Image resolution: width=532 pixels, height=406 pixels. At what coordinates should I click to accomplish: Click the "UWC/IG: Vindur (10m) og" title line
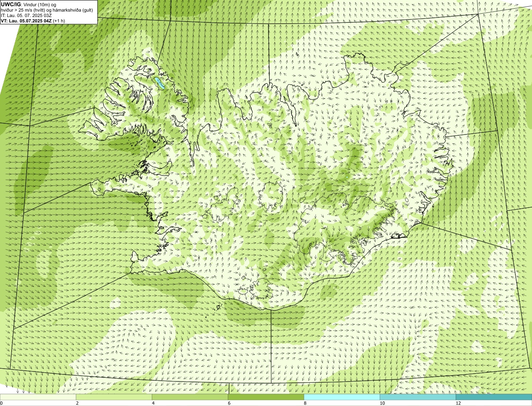[x=28, y=4]
